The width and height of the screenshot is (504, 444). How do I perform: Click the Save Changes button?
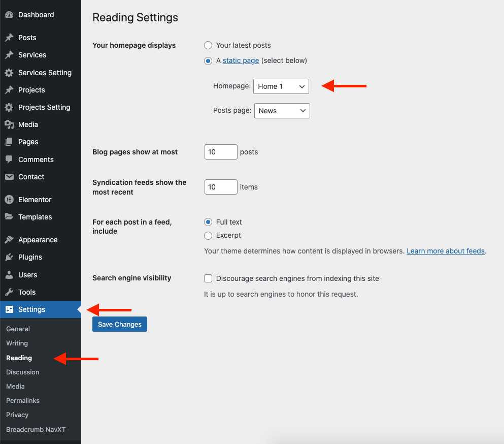[x=120, y=324]
